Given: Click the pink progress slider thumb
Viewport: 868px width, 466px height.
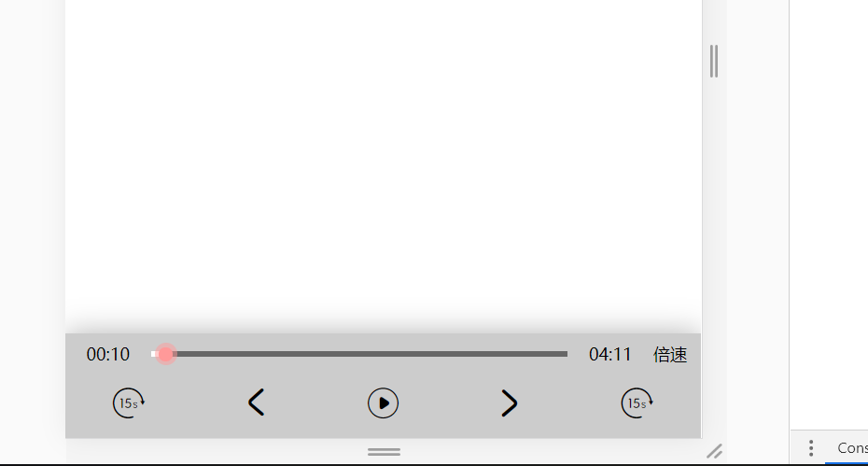Looking at the screenshot, I should (x=165, y=354).
